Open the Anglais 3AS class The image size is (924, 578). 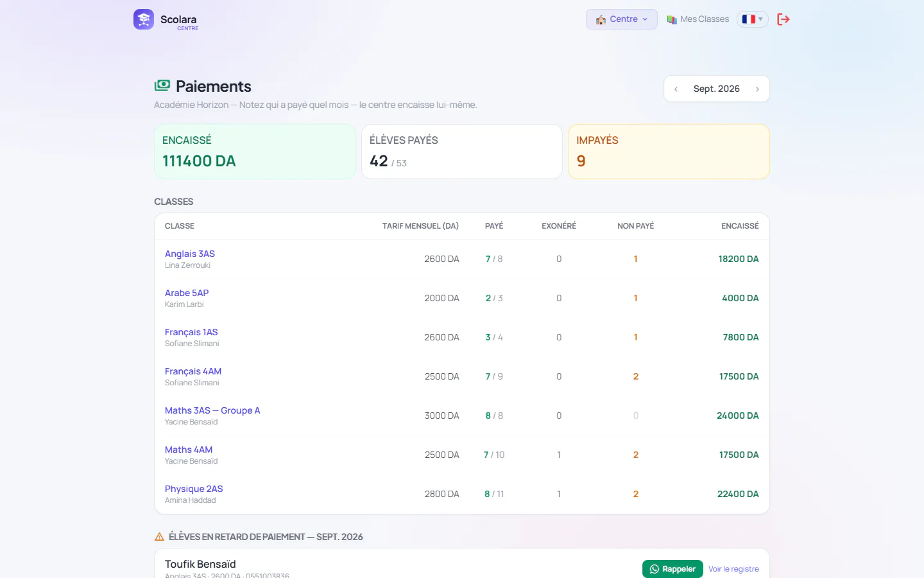pos(190,254)
